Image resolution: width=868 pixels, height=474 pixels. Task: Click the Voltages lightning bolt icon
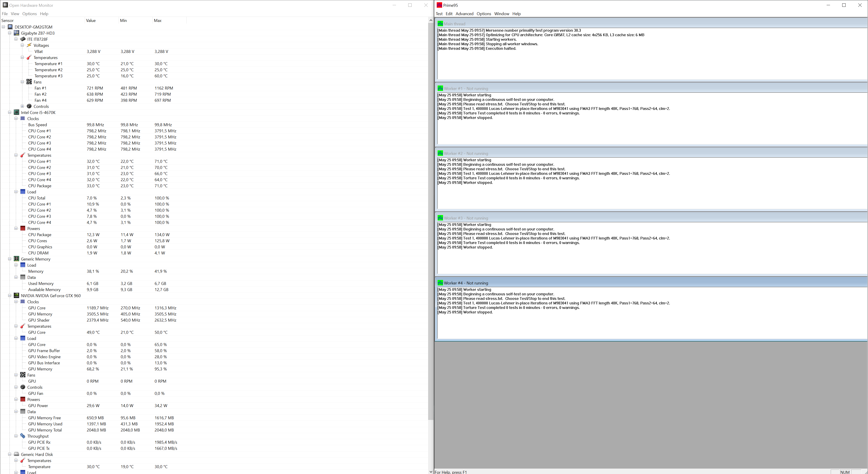(29, 45)
